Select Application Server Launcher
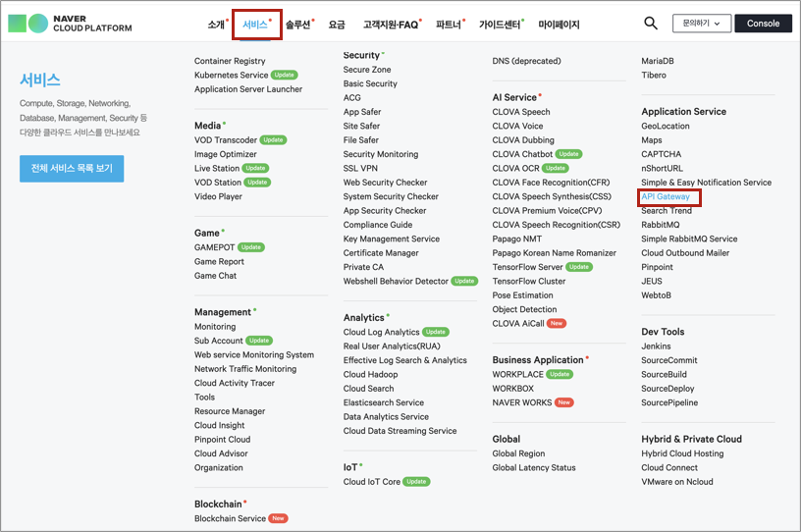The height and width of the screenshot is (532, 801). point(248,89)
